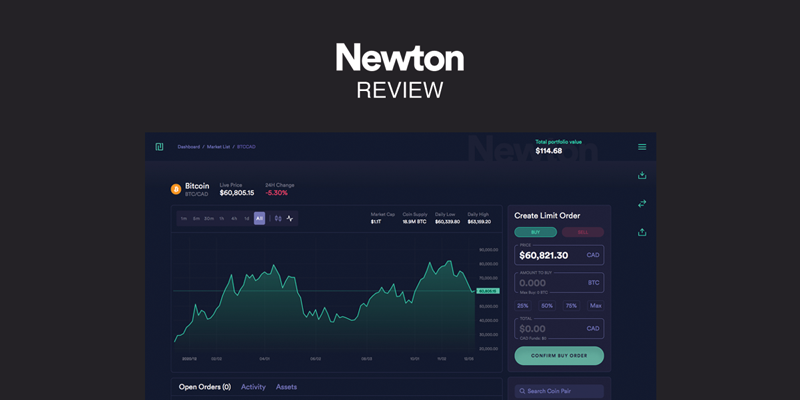Select the All chart interval
The width and height of the screenshot is (800, 400).
pos(259,218)
